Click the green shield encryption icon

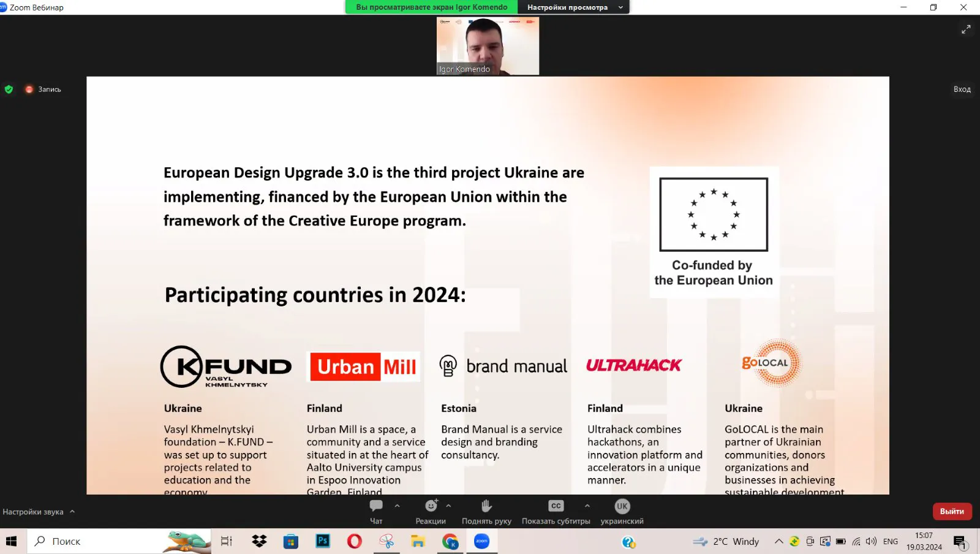[9, 89]
